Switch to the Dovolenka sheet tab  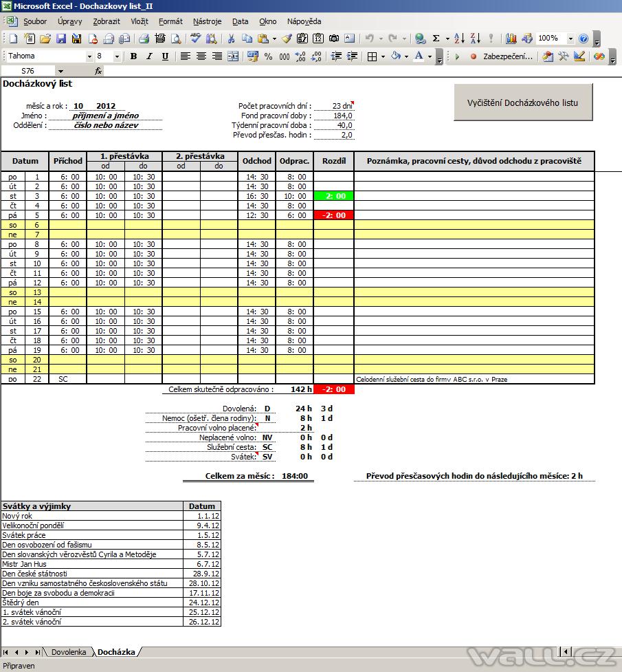tap(69, 652)
